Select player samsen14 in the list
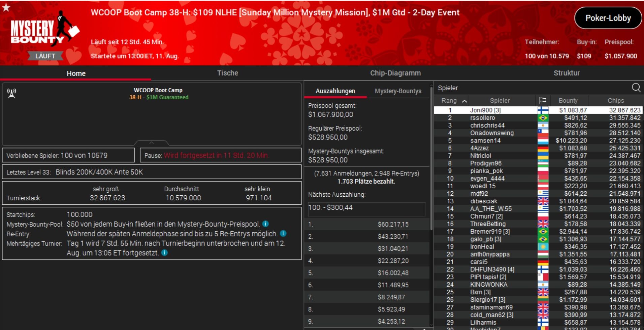The image size is (644, 330). coord(485,140)
